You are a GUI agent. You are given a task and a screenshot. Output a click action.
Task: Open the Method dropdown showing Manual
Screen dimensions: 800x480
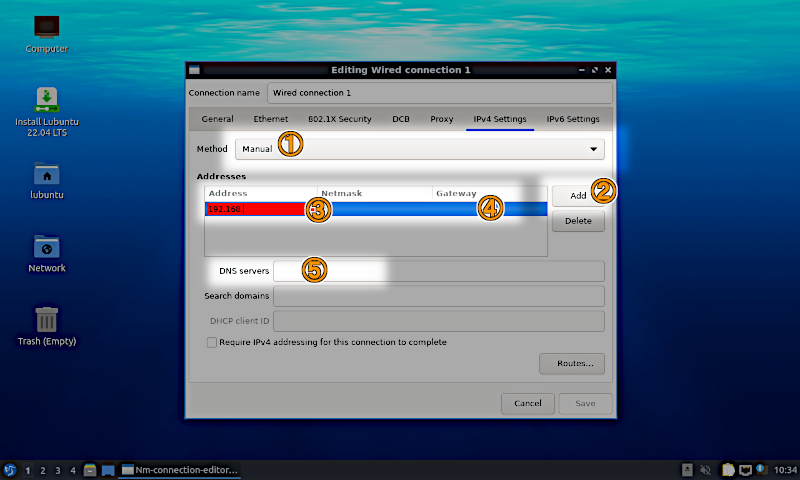coord(419,149)
